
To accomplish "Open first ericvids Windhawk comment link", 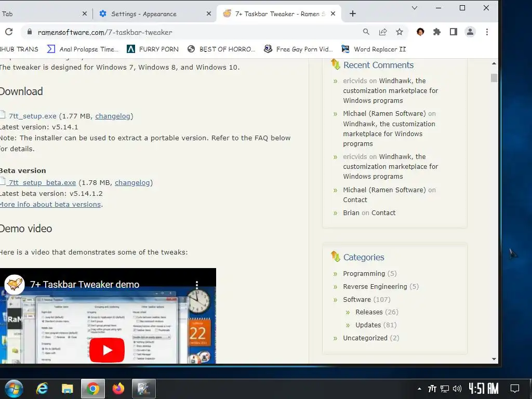I will coord(391,90).
